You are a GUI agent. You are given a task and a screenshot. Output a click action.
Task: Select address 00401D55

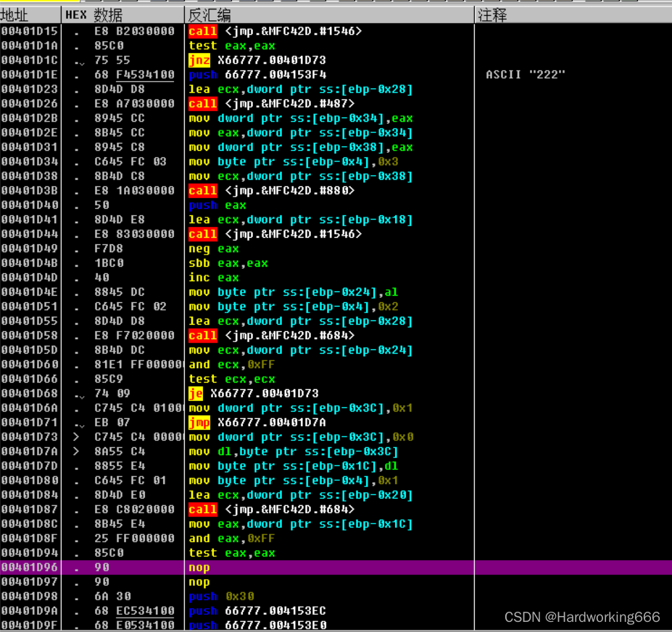30,321
